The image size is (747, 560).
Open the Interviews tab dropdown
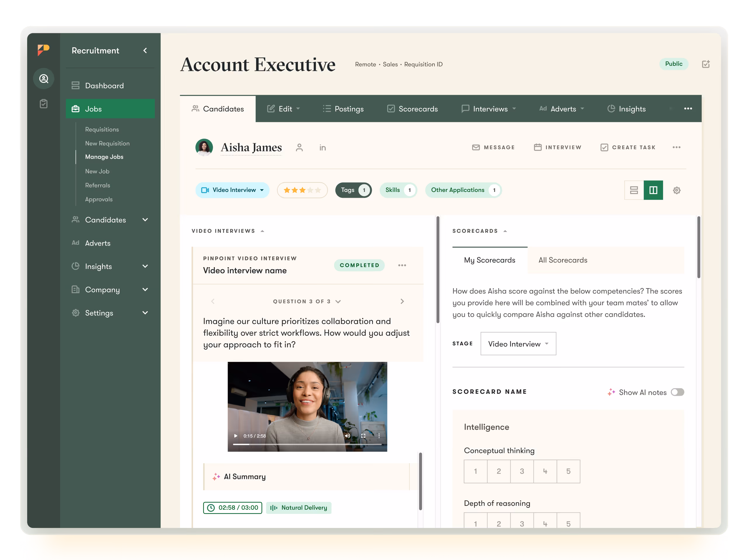(x=489, y=109)
